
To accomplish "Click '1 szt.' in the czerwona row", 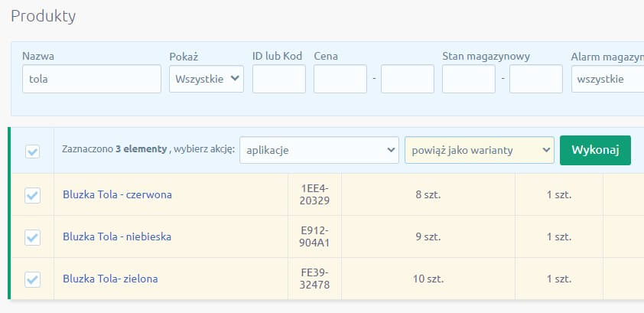I will [x=559, y=194].
